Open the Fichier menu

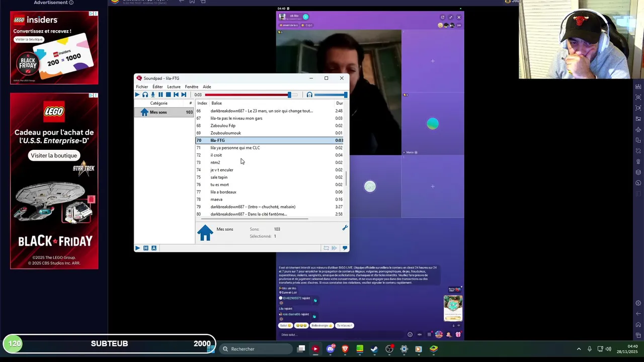pyautogui.click(x=142, y=86)
